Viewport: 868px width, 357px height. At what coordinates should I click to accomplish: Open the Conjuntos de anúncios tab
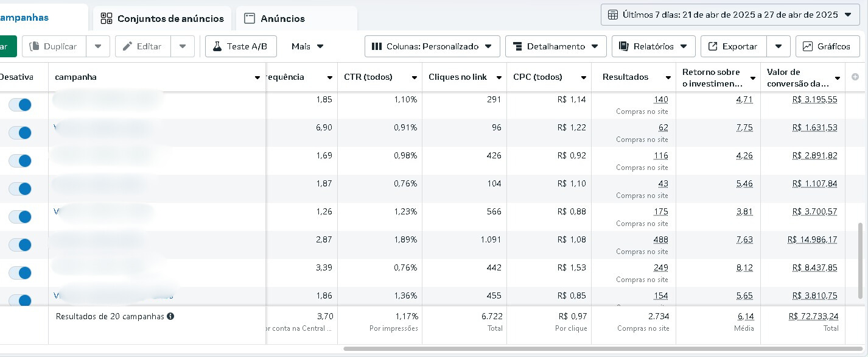[x=162, y=18]
